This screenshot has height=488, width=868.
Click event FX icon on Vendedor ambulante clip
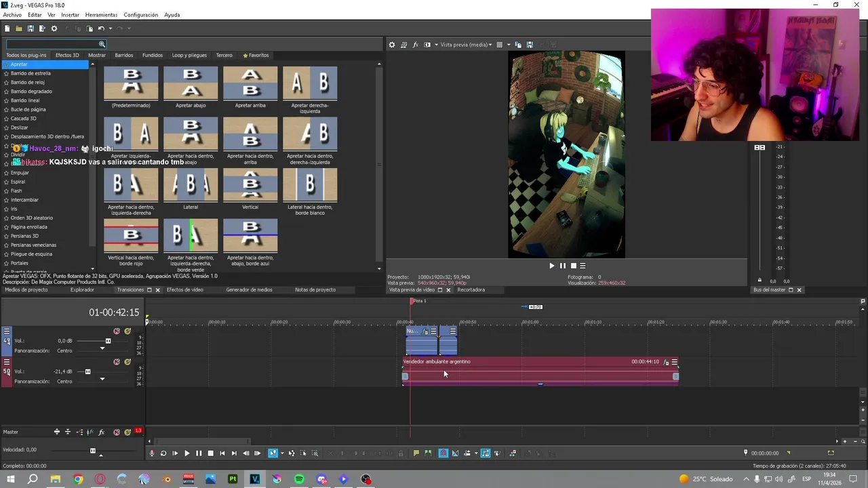pos(666,362)
